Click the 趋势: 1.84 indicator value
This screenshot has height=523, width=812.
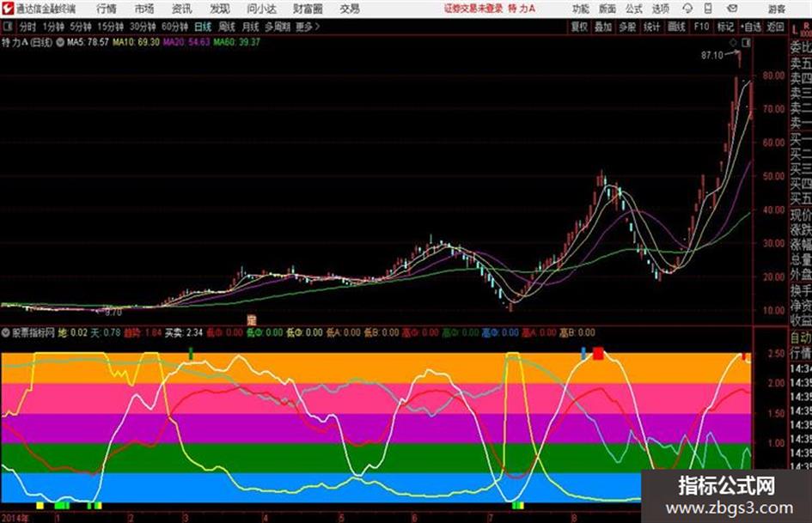tap(143, 332)
